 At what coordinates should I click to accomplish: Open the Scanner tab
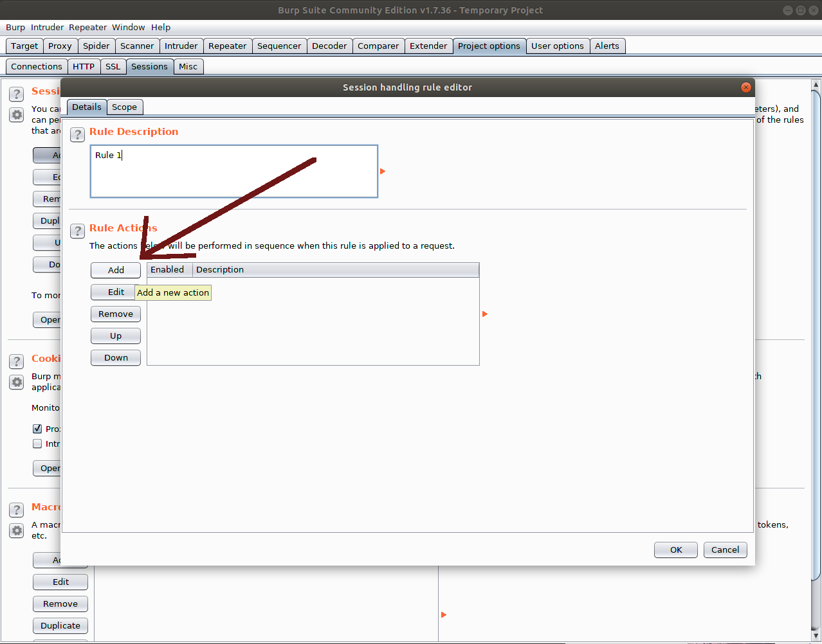(x=137, y=46)
